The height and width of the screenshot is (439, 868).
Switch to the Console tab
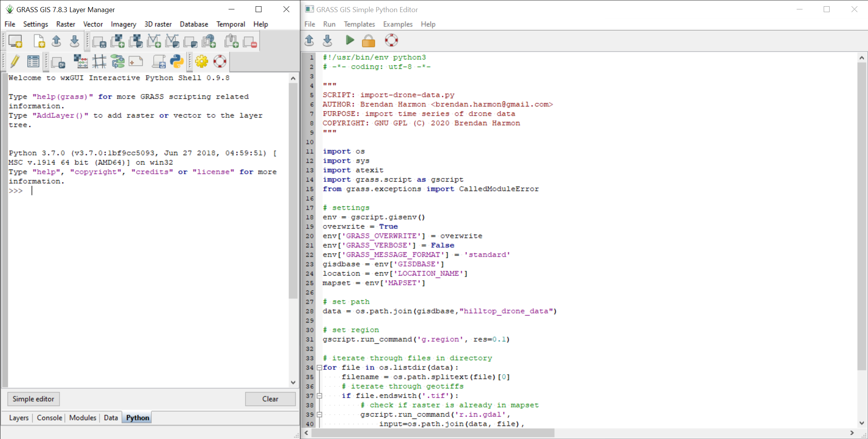[49, 418]
